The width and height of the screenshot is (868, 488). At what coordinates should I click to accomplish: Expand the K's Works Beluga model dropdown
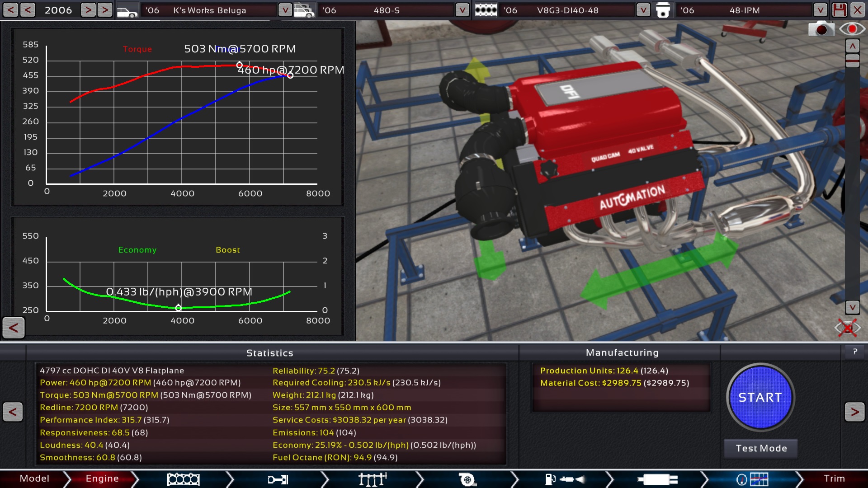coord(285,10)
